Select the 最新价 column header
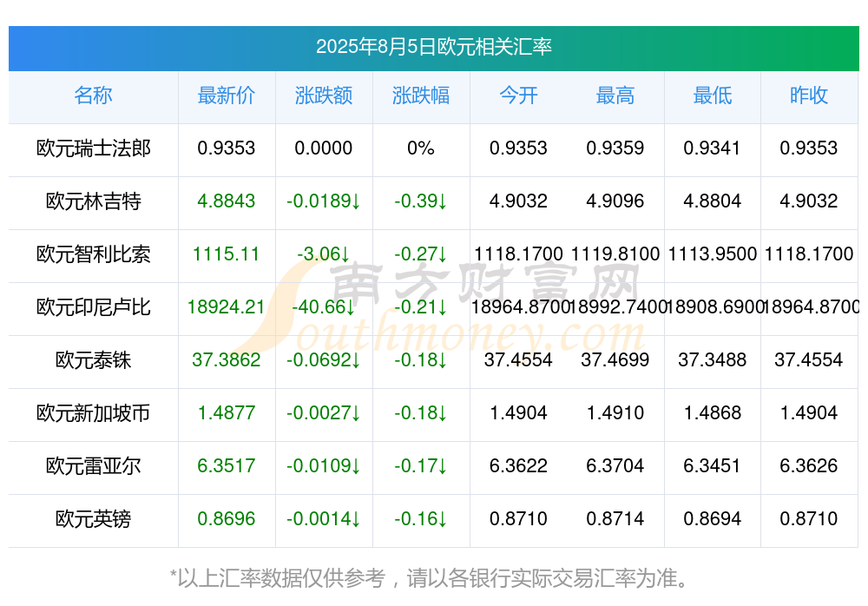This screenshot has width=868, height=606. click(x=226, y=96)
